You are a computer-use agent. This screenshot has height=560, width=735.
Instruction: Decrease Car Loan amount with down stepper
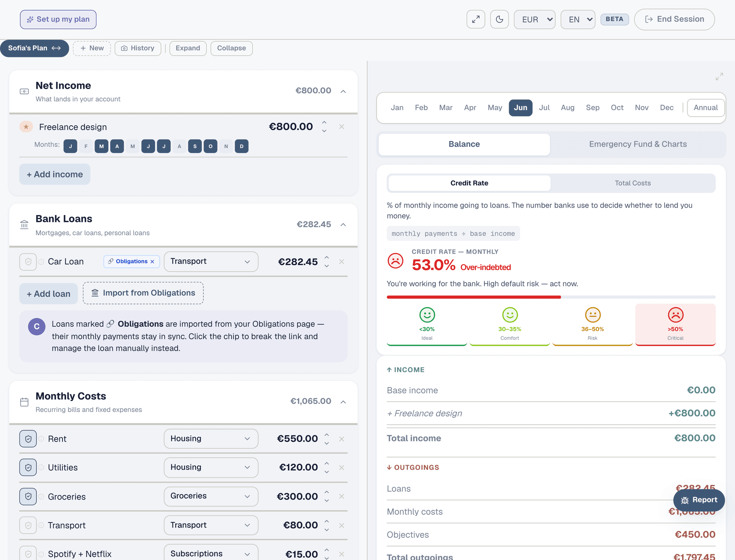tap(327, 266)
